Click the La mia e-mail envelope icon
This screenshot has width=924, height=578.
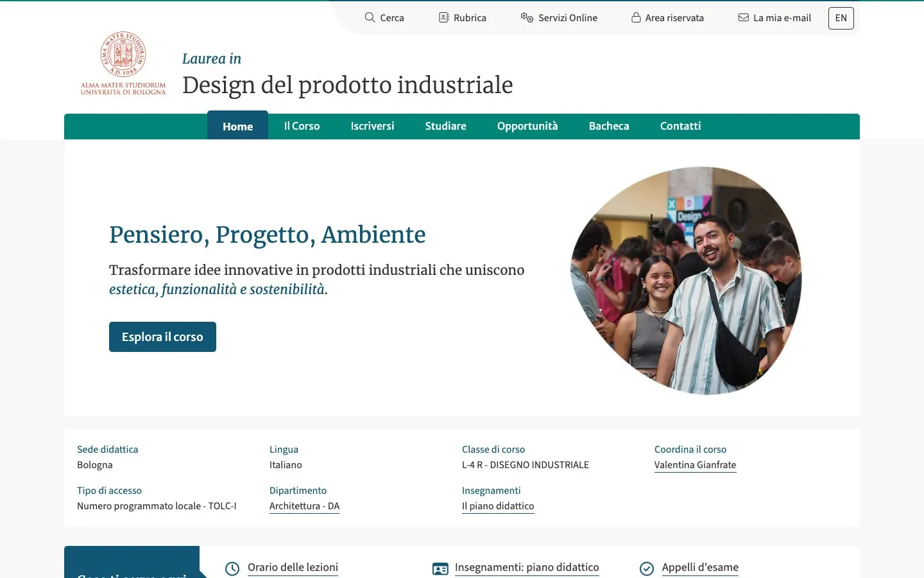[743, 17]
